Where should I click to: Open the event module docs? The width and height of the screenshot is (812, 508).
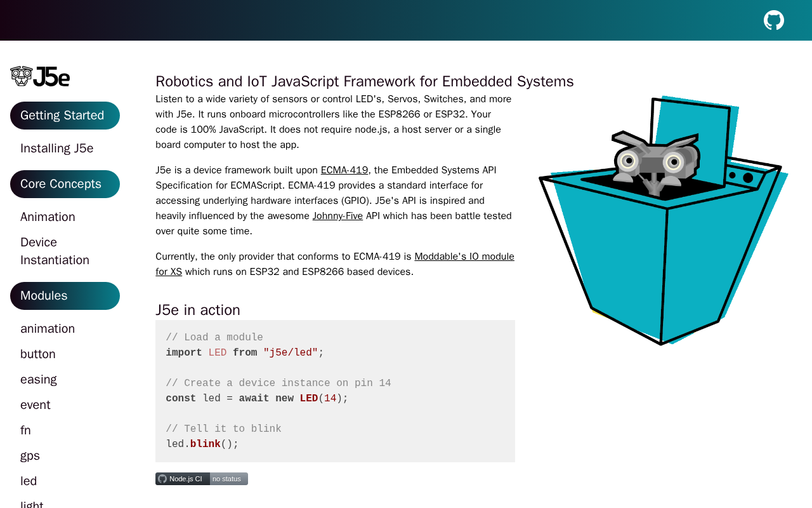36,405
